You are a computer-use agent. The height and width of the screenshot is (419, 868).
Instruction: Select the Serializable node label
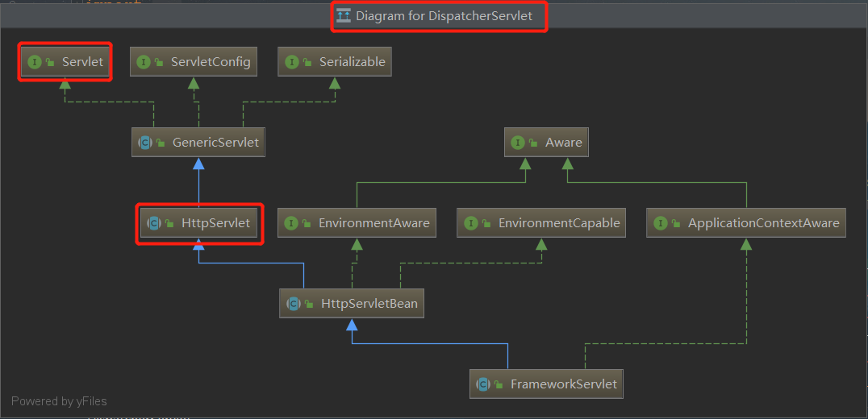tap(352, 62)
